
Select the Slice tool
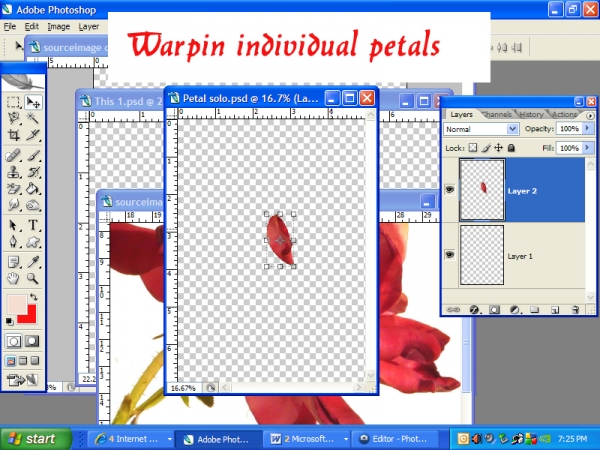point(33,135)
